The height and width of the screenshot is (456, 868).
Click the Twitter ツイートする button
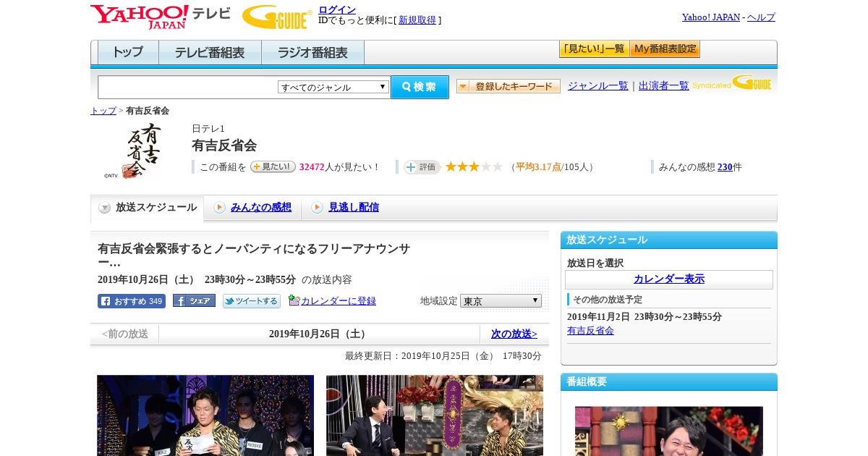point(251,301)
